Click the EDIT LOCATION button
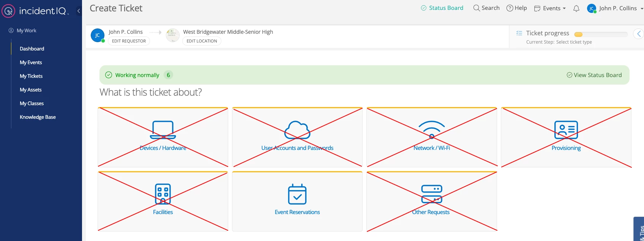 click(202, 41)
